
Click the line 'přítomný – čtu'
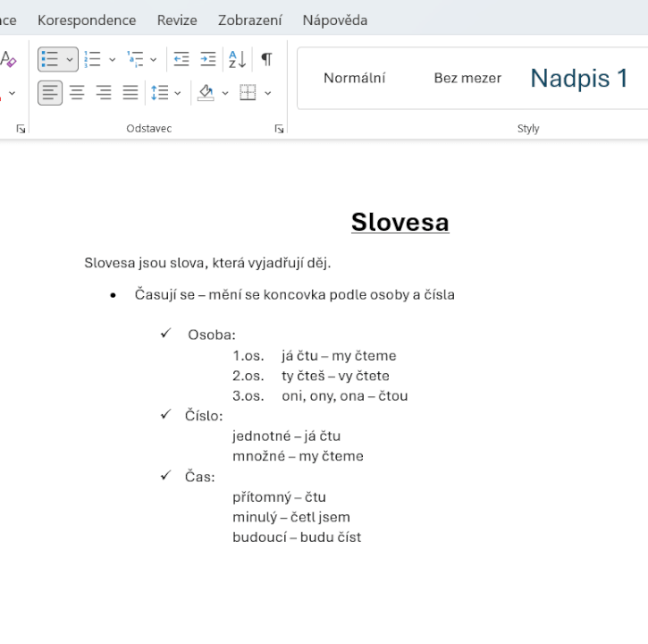click(x=280, y=497)
